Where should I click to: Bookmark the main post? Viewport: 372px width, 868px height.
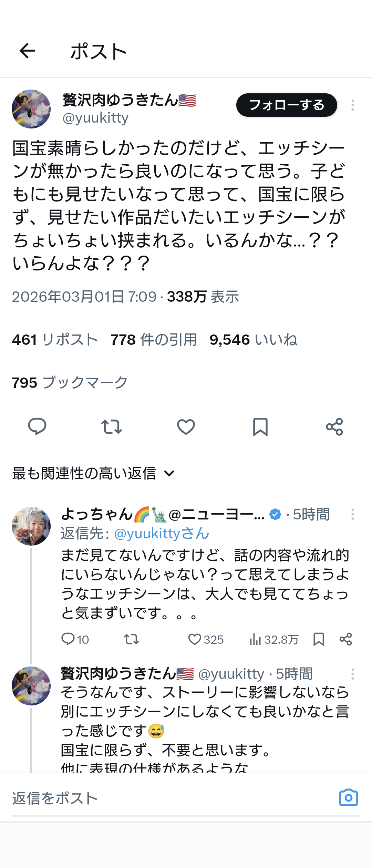coord(260,427)
